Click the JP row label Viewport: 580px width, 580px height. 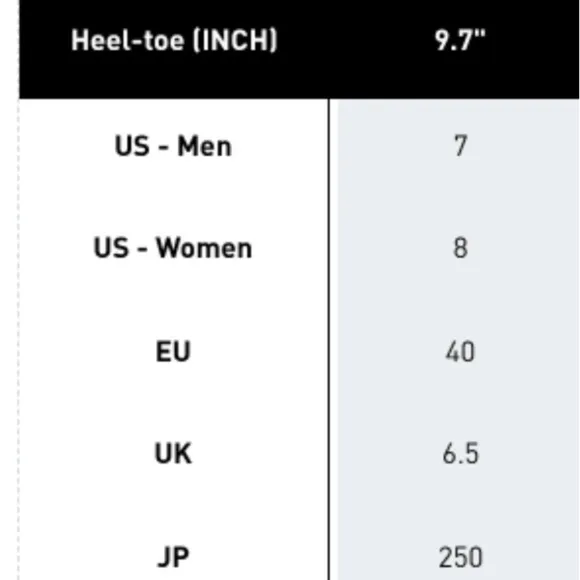tap(173, 557)
